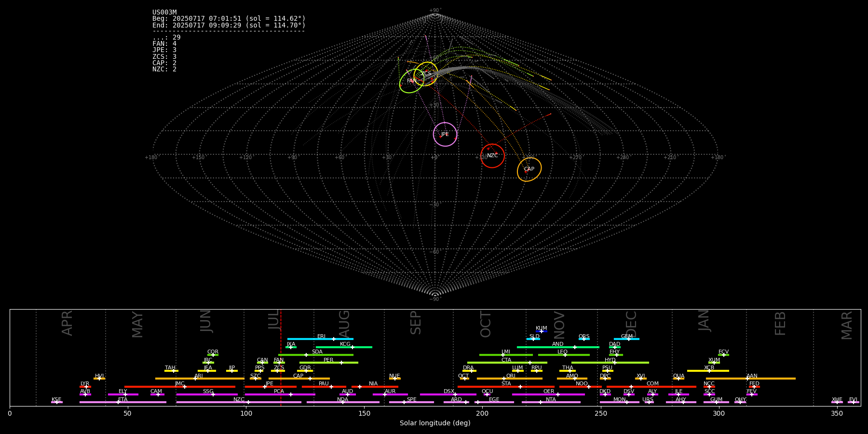Click the 350 tick on solar longitude axis
868x434 pixels.
tap(837, 413)
